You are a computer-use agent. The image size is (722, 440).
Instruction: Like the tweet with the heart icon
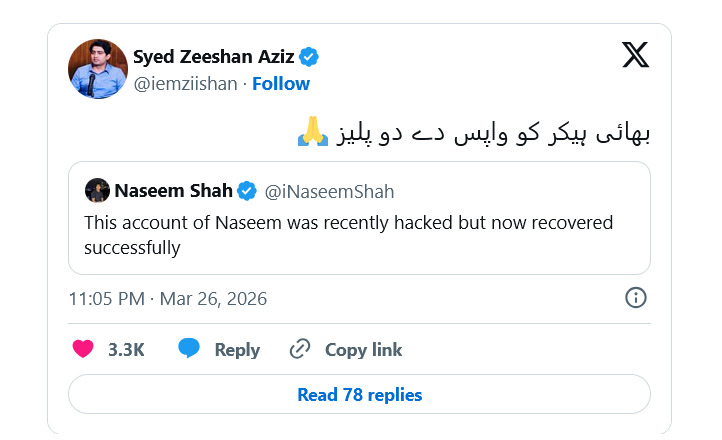point(84,349)
